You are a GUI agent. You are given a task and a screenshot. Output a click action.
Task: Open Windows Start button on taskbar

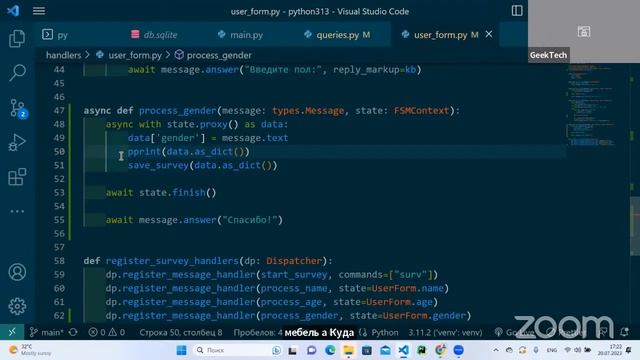pos(181,350)
